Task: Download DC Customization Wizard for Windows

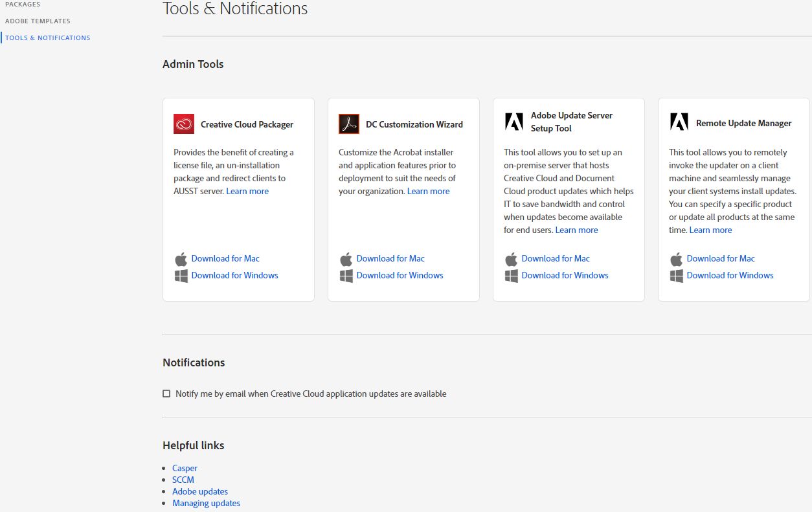Action: [400, 275]
